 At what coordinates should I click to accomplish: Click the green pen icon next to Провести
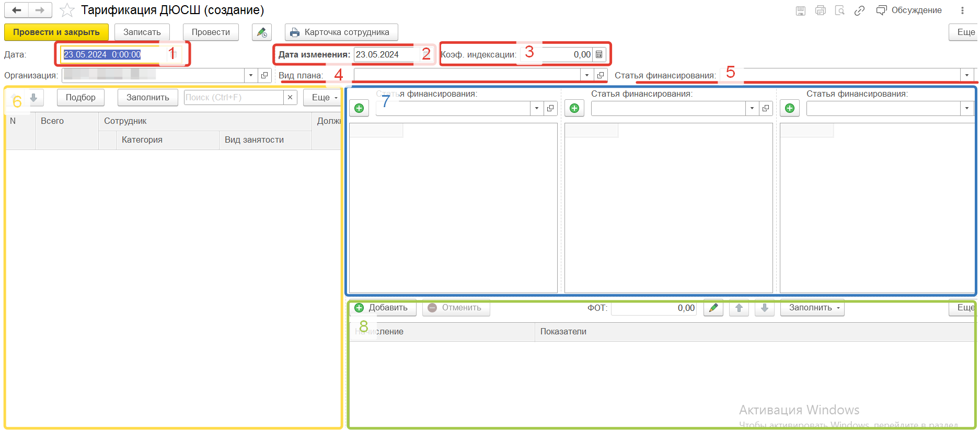(261, 32)
